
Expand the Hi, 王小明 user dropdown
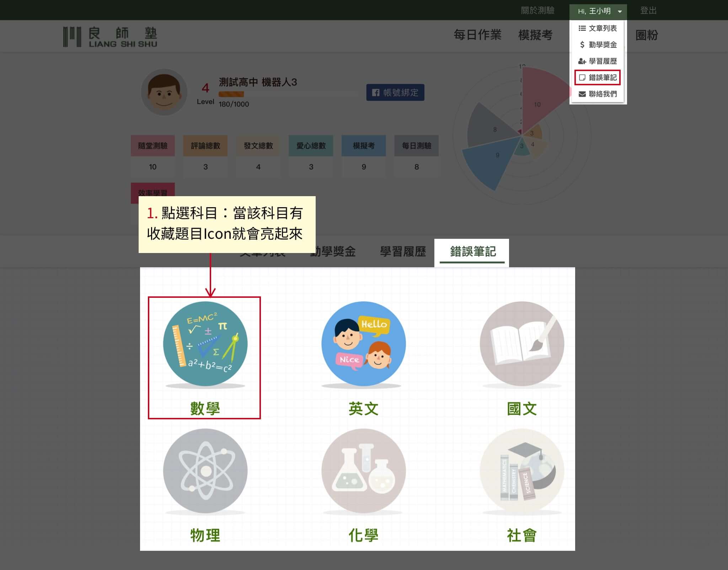pos(598,11)
